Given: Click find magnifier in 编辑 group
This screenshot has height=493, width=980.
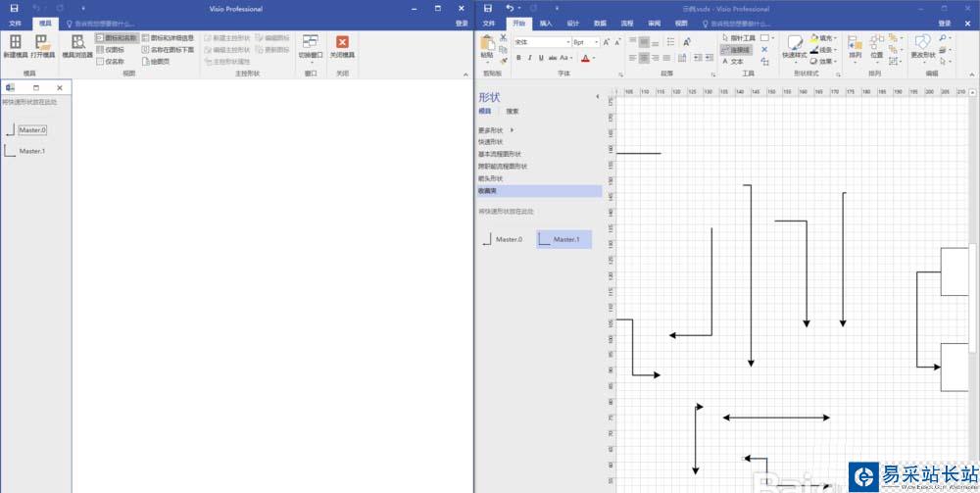Looking at the screenshot, I should pos(944,38).
